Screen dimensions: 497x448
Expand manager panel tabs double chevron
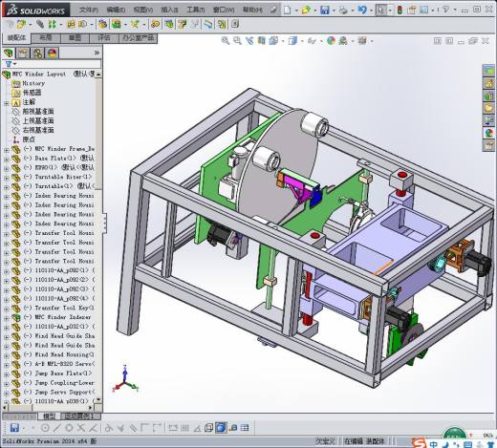tap(97, 53)
